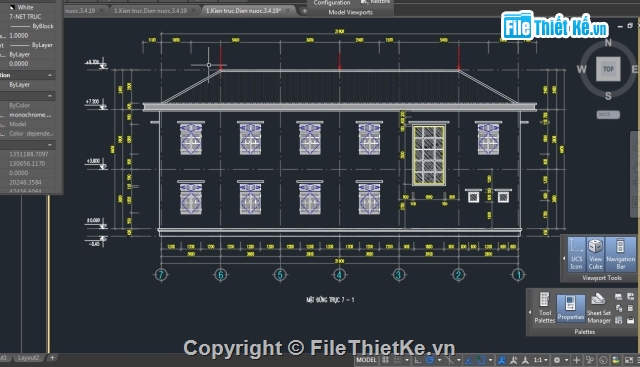
Task: Switch to the second '1.Kien truc.Dien nuoc.3.4.19' tab
Action: click(150, 11)
